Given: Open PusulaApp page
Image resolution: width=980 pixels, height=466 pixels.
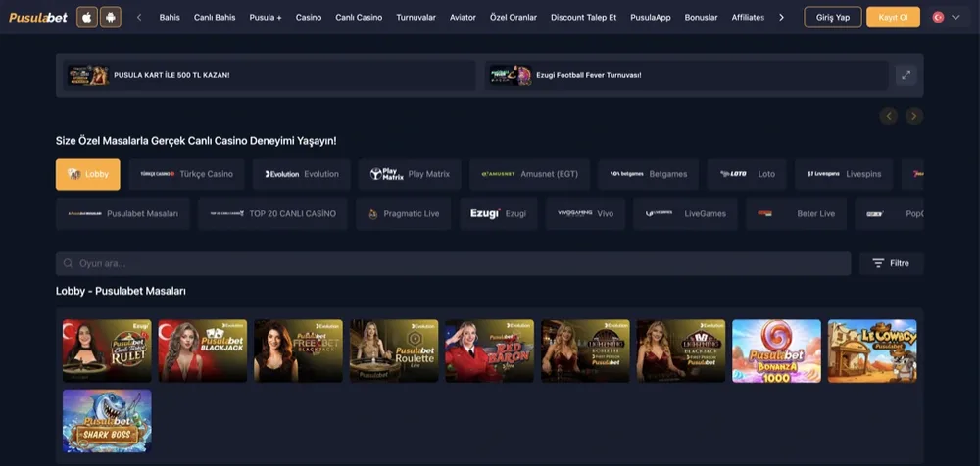Looking at the screenshot, I should pos(651,17).
